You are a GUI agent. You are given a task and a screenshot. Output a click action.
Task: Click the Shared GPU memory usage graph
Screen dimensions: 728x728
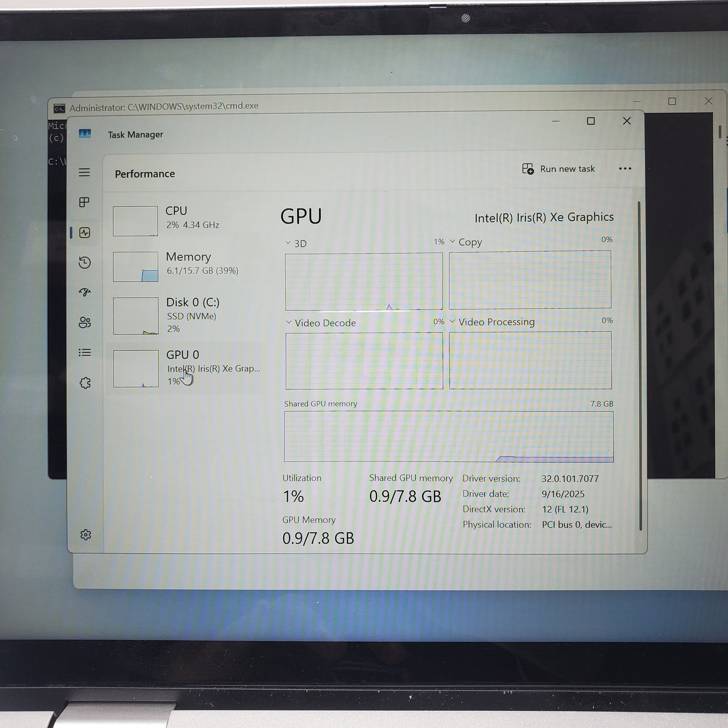[448, 436]
